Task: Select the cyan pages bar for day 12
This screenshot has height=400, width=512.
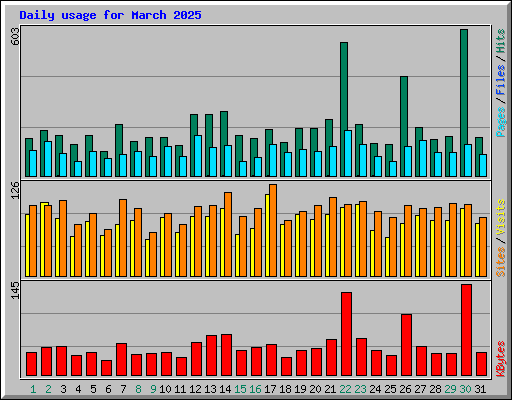Action: [198, 156]
